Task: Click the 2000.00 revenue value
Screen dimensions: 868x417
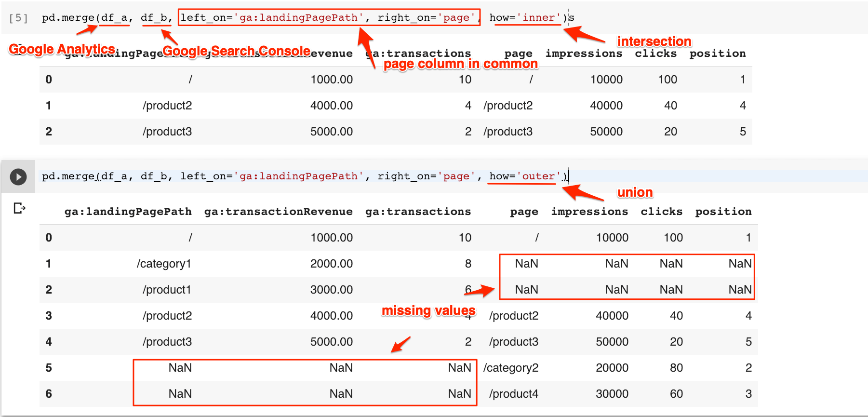Action: [332, 264]
